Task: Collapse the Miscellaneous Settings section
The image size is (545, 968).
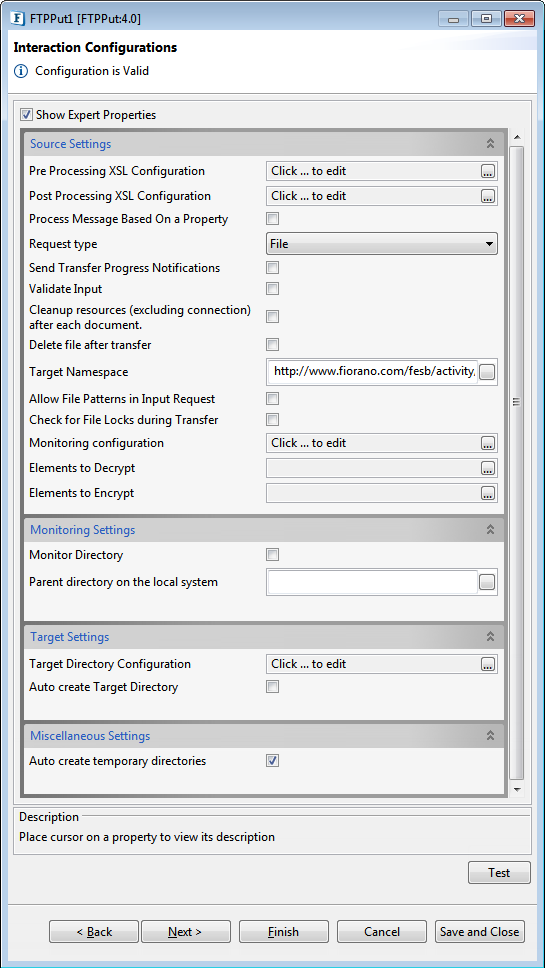Action: click(x=490, y=735)
